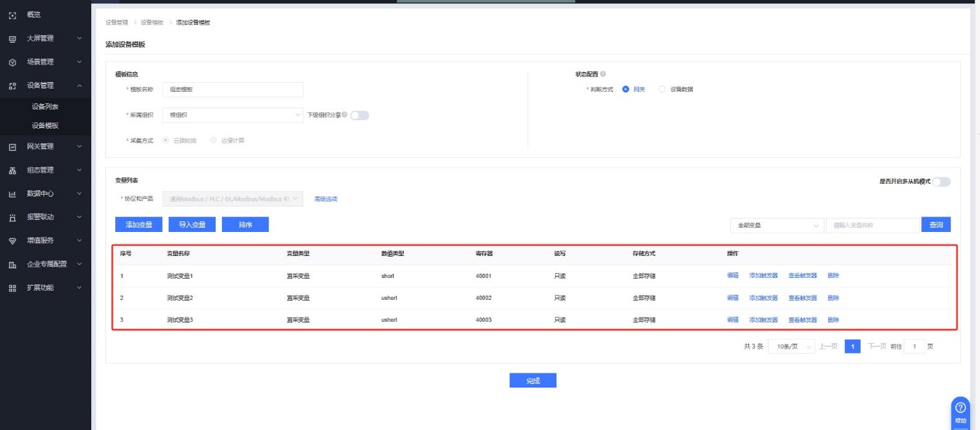Click the 网关管理 gateway icon
Viewport: 980px width, 430px height.
coord(12,147)
